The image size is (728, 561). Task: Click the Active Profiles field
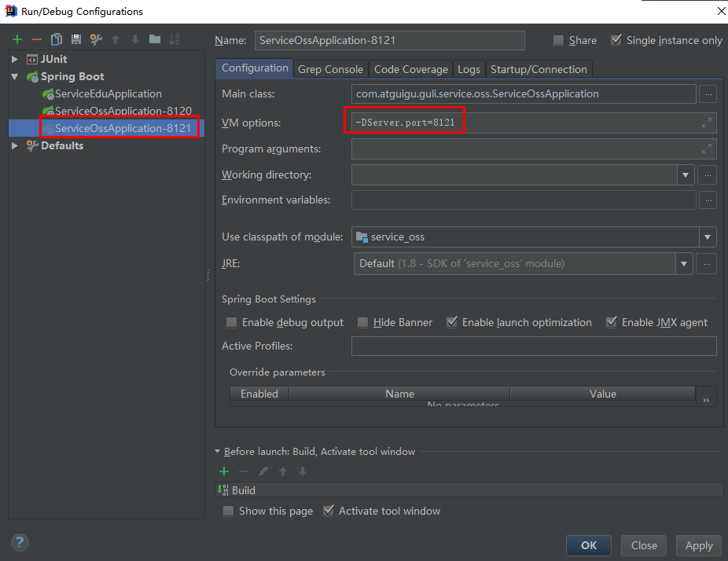pyautogui.click(x=534, y=346)
